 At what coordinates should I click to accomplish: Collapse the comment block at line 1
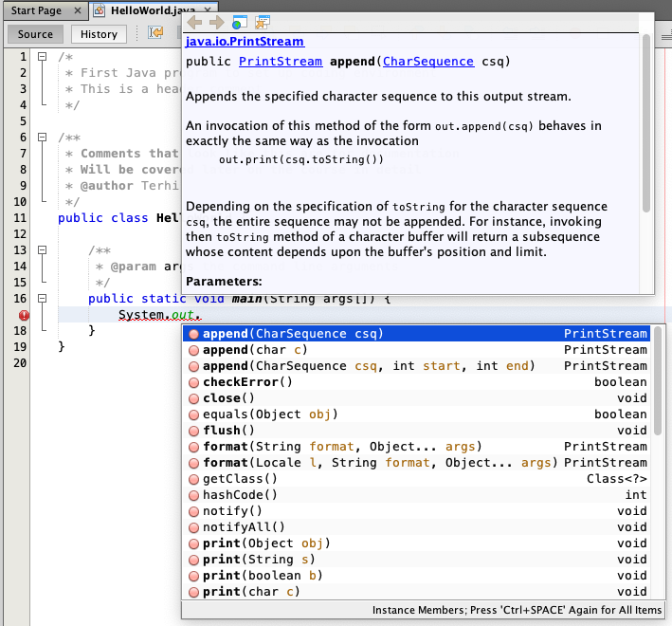[42, 57]
